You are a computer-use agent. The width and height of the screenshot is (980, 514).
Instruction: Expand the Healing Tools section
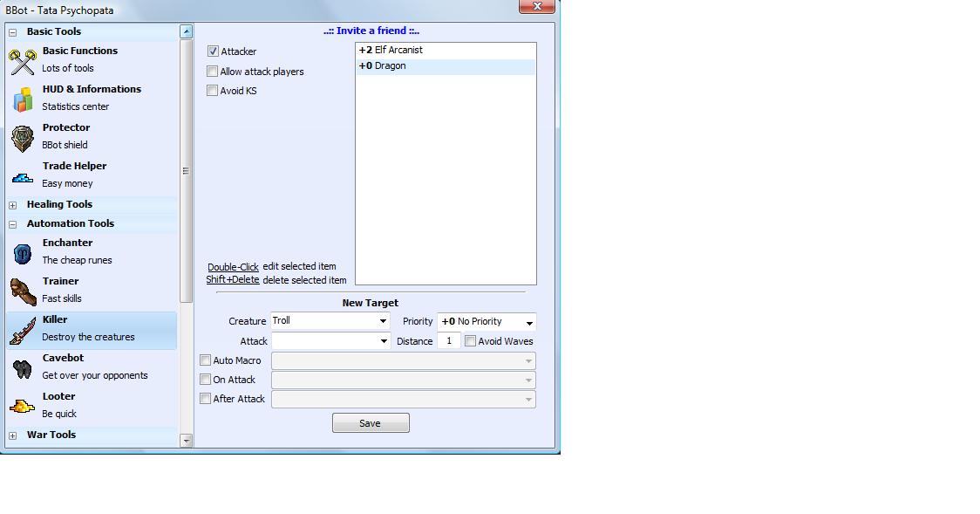click(x=13, y=205)
